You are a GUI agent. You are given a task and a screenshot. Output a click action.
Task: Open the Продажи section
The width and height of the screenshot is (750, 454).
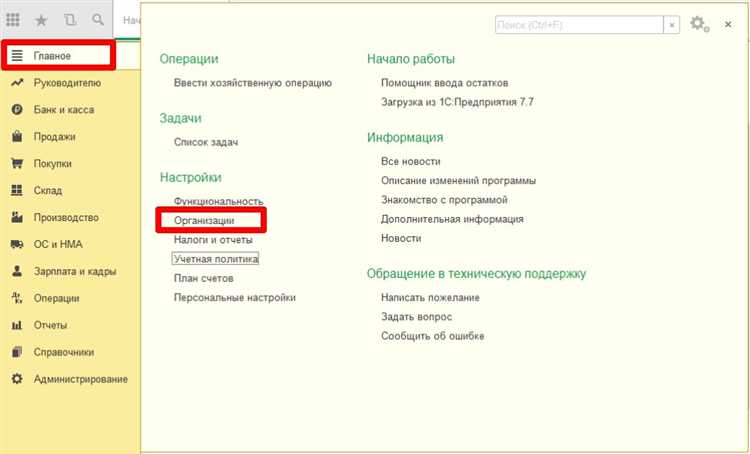click(55, 137)
